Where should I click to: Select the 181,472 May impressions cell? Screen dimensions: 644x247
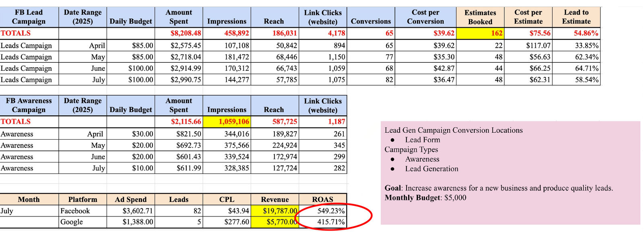tap(227, 57)
